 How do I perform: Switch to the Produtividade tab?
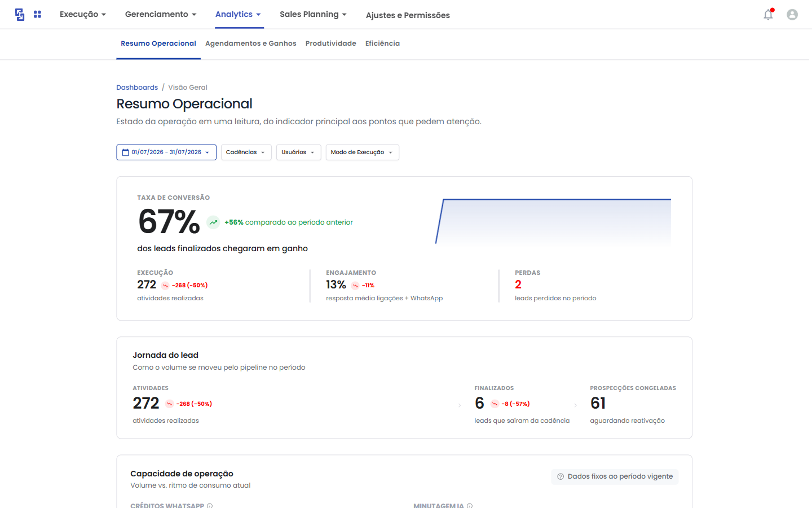tap(331, 43)
